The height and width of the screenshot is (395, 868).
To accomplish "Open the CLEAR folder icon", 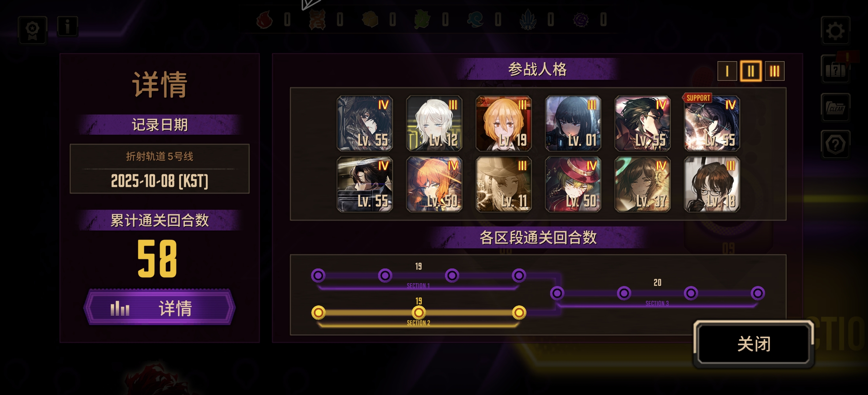I will (835, 108).
